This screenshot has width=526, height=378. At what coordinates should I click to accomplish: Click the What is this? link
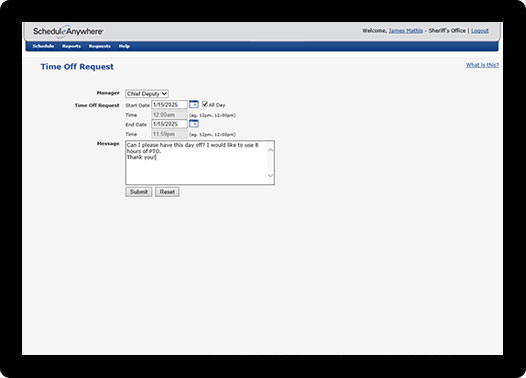(x=482, y=65)
